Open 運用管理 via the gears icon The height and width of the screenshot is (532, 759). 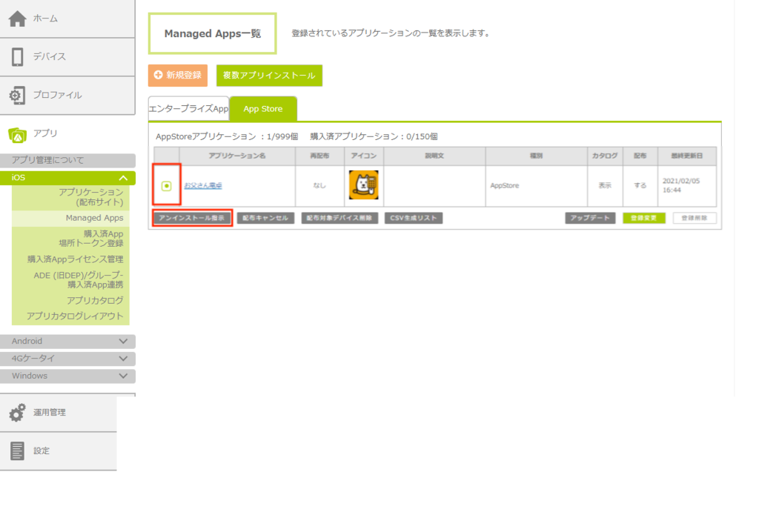[x=17, y=413]
